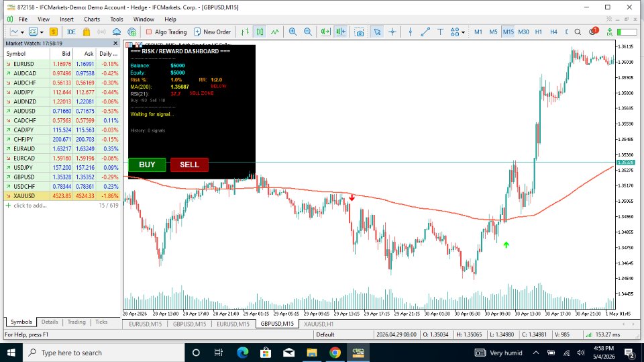Open the Help menu
Screen dimensions: 644x362
click(x=170, y=19)
